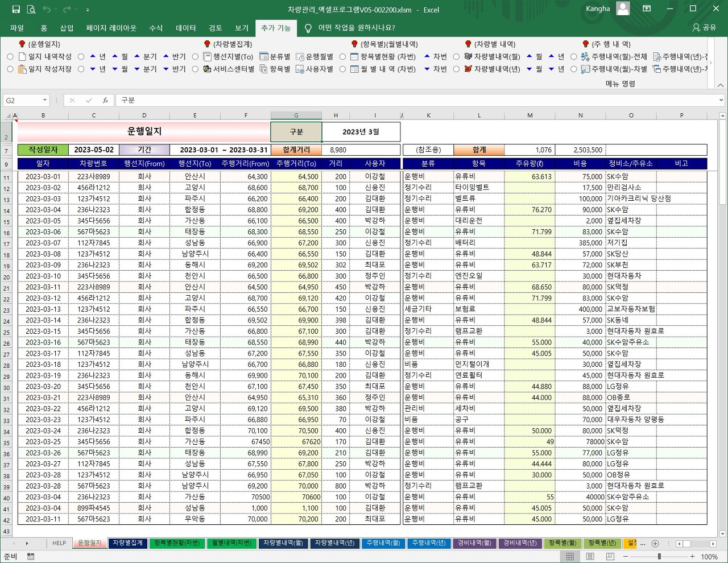Click the lightbulb Tell Me icon

tap(308, 28)
